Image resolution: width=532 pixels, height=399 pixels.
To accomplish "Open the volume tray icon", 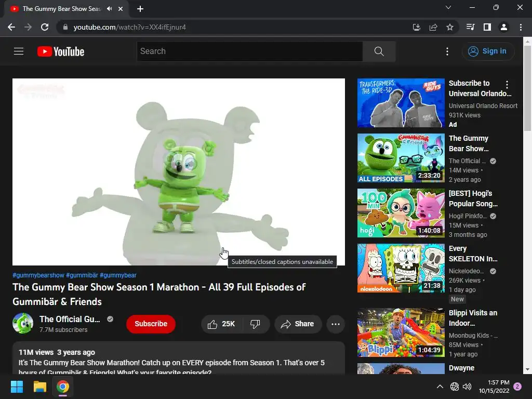I will (x=467, y=387).
